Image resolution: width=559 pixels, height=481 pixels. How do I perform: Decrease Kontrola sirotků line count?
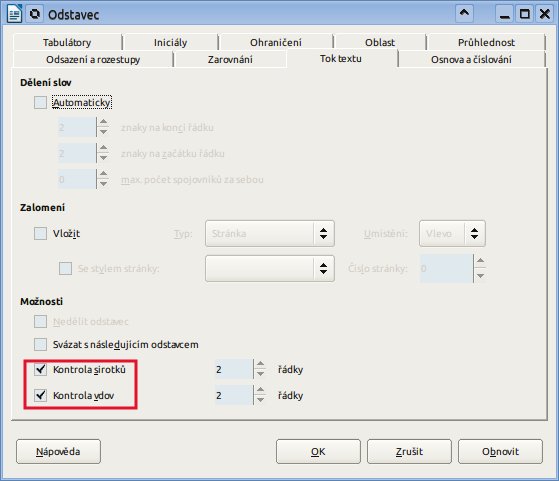[261, 374]
